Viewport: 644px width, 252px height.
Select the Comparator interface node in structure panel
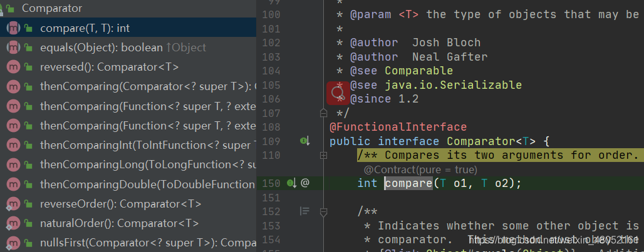pos(128,8)
